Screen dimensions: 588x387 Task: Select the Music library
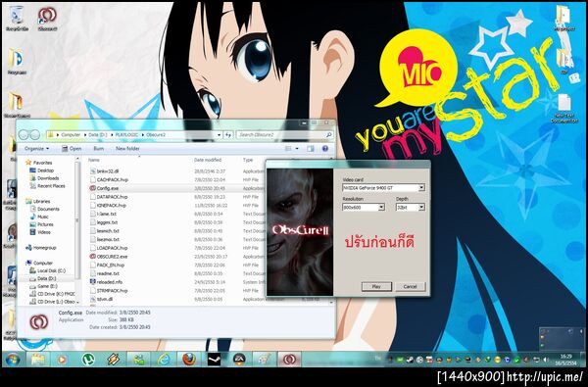(39, 217)
